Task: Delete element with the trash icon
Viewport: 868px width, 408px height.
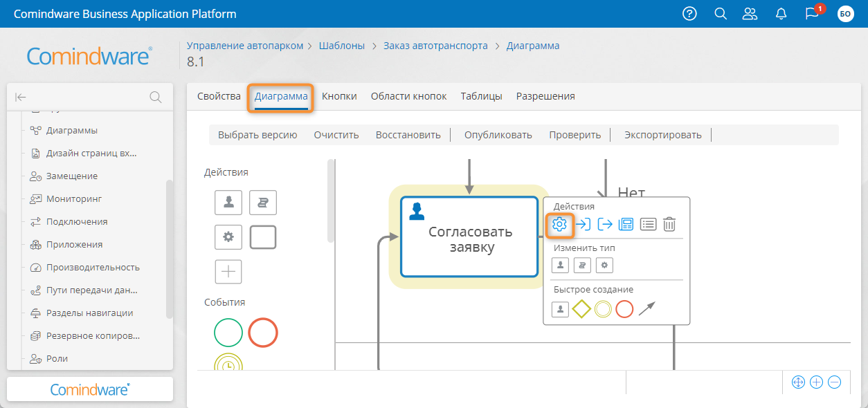Action: [669, 223]
